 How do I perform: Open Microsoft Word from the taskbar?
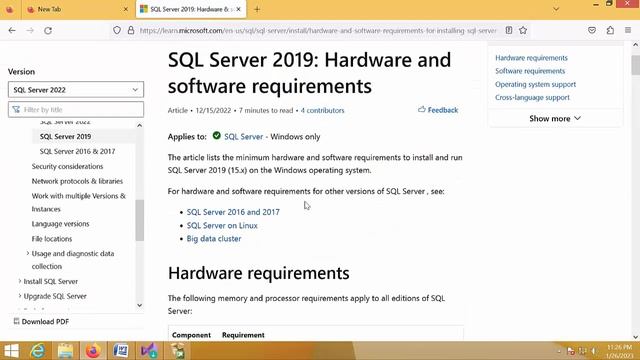(x=121, y=351)
